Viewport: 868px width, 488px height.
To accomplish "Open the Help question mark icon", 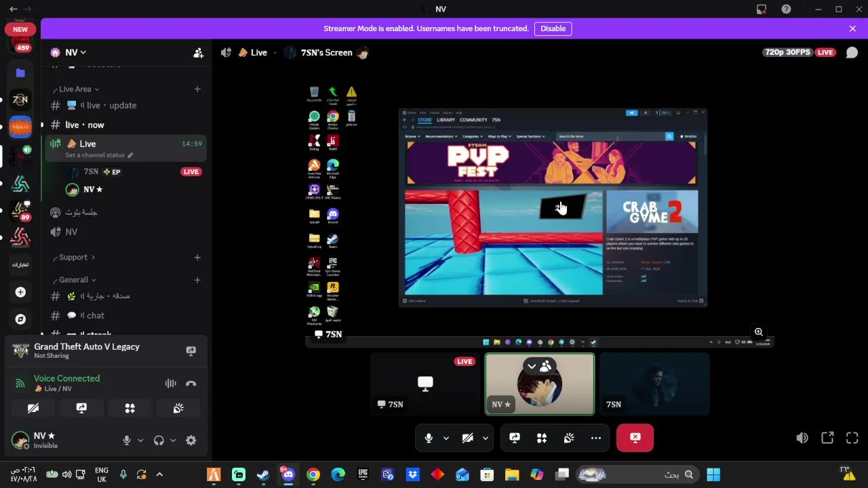I will pyautogui.click(x=786, y=9).
